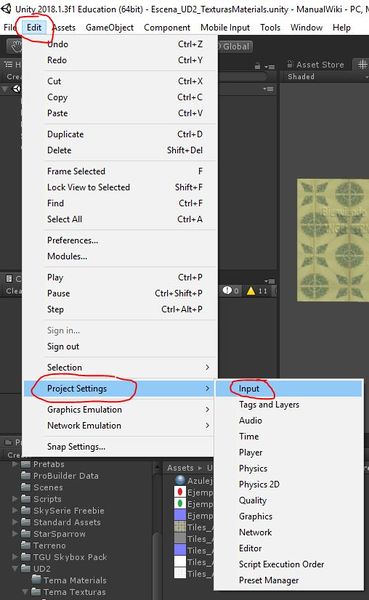Collapse the UD2 folder
369x600 pixels.
[15, 569]
